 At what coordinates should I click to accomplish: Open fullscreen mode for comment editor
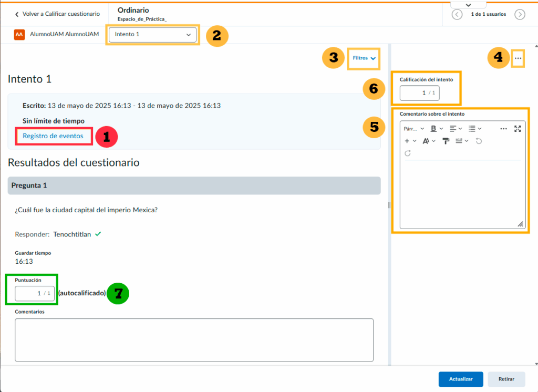518,129
